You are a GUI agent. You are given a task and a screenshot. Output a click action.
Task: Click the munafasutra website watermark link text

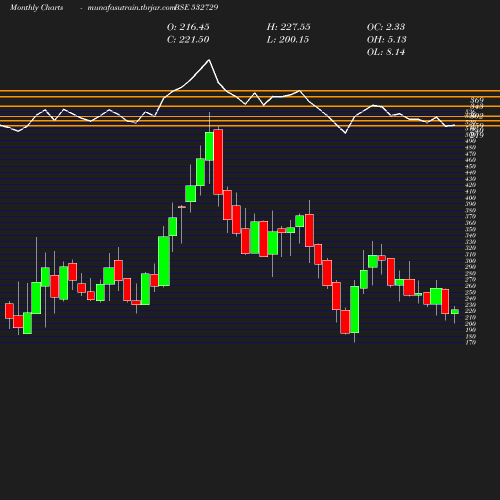(131, 7)
